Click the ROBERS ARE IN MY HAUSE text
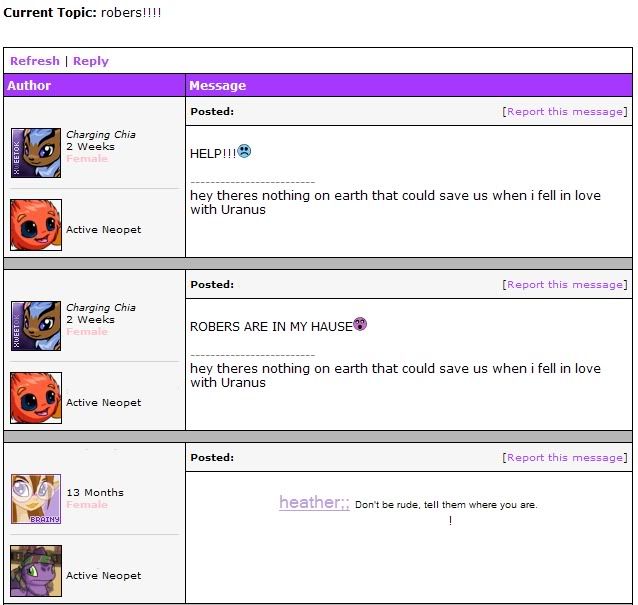The width and height of the screenshot is (638, 605). pyautogui.click(x=271, y=326)
